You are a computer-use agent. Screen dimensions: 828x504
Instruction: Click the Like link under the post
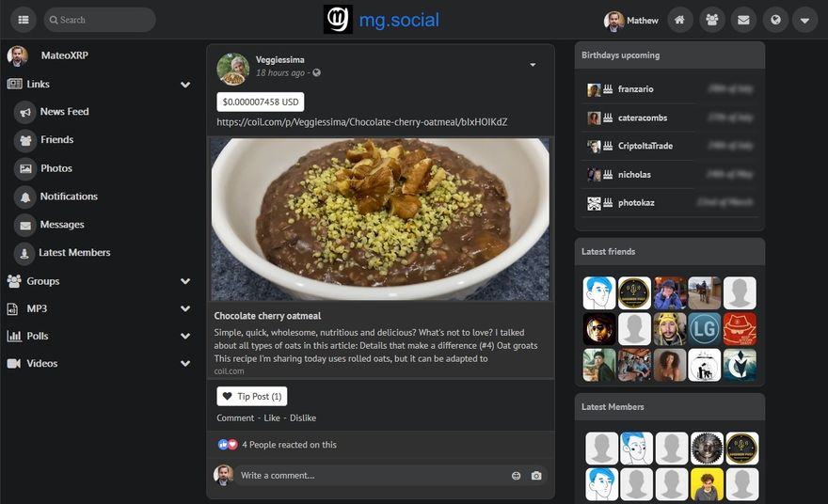coord(272,417)
